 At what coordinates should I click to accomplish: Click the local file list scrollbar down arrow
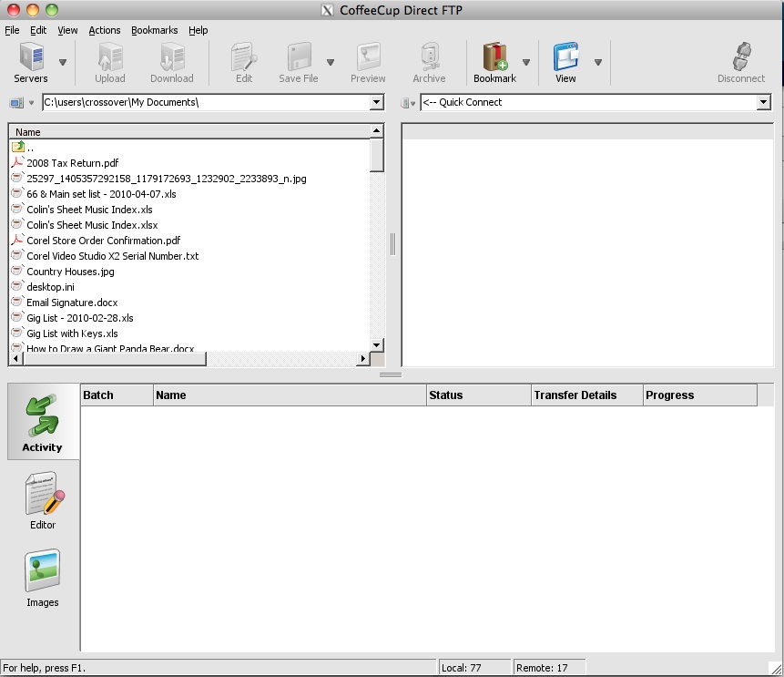[x=376, y=344]
